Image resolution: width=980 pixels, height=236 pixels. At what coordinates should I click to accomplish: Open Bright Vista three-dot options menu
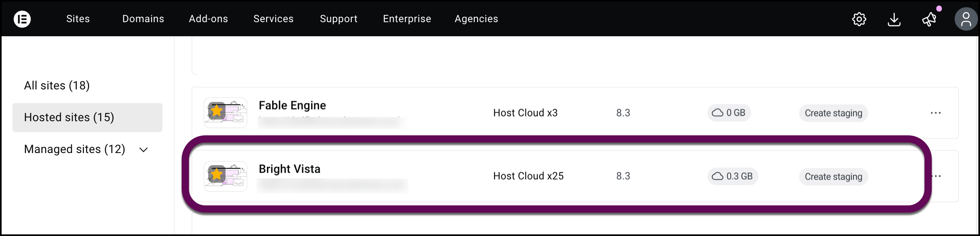[x=937, y=176]
